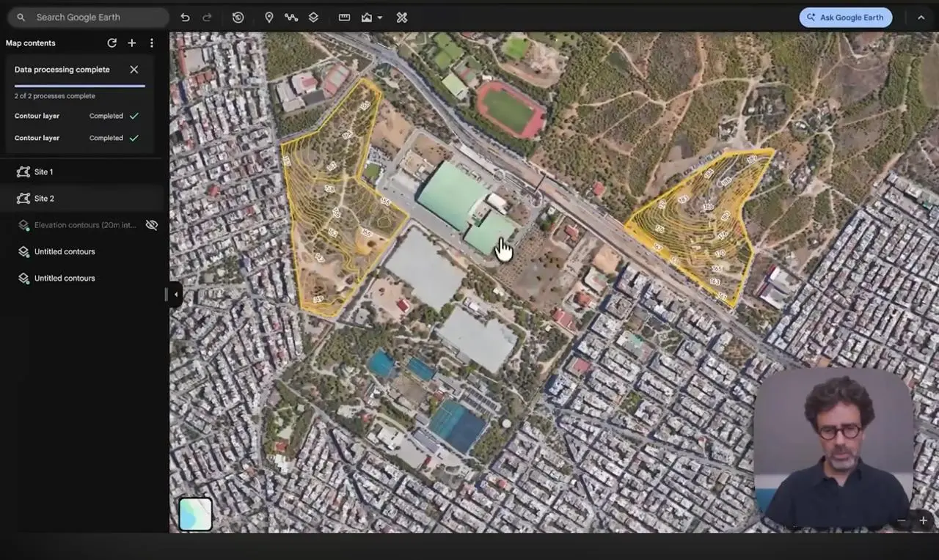
Task: Select the add placemark pin tool
Action: [x=269, y=18]
